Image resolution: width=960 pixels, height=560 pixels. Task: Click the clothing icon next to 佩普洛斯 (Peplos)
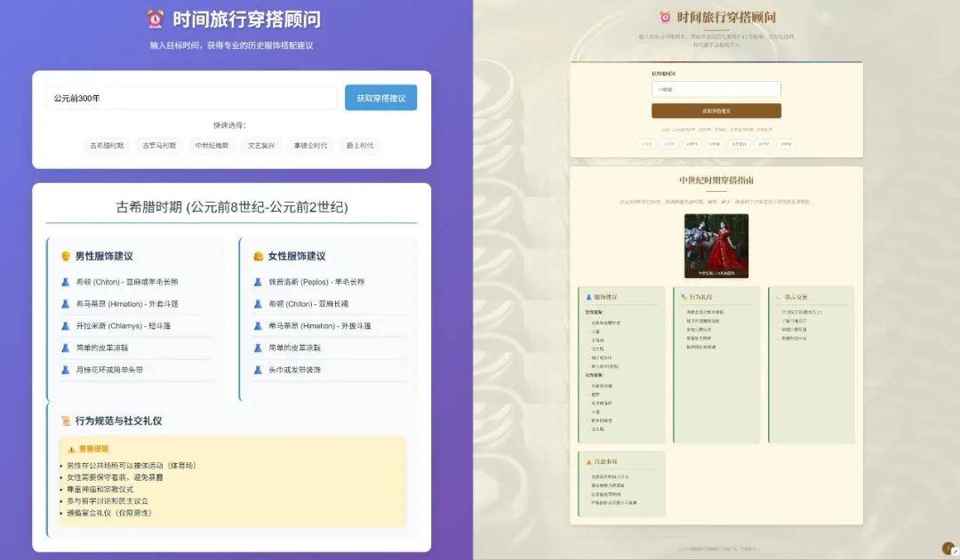point(258,282)
